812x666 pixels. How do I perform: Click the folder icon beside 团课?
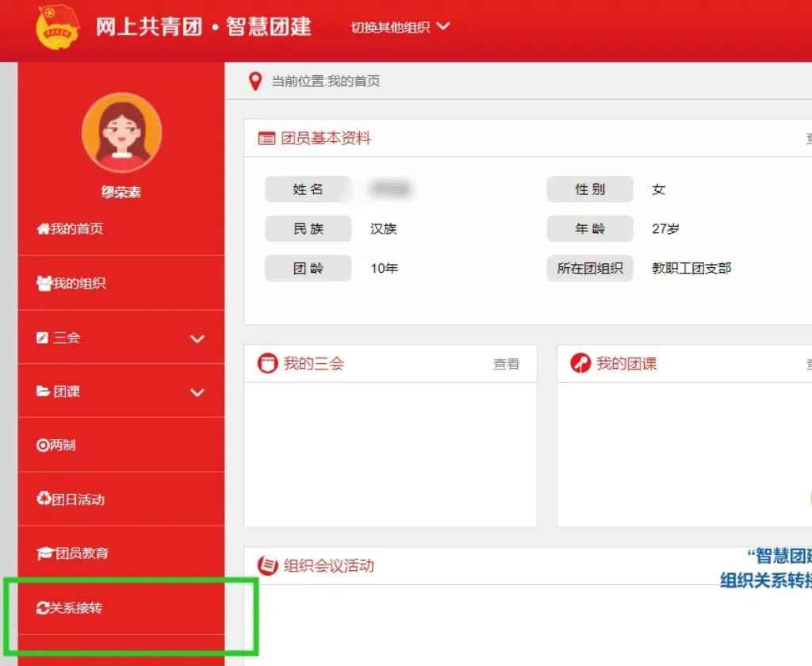point(43,391)
